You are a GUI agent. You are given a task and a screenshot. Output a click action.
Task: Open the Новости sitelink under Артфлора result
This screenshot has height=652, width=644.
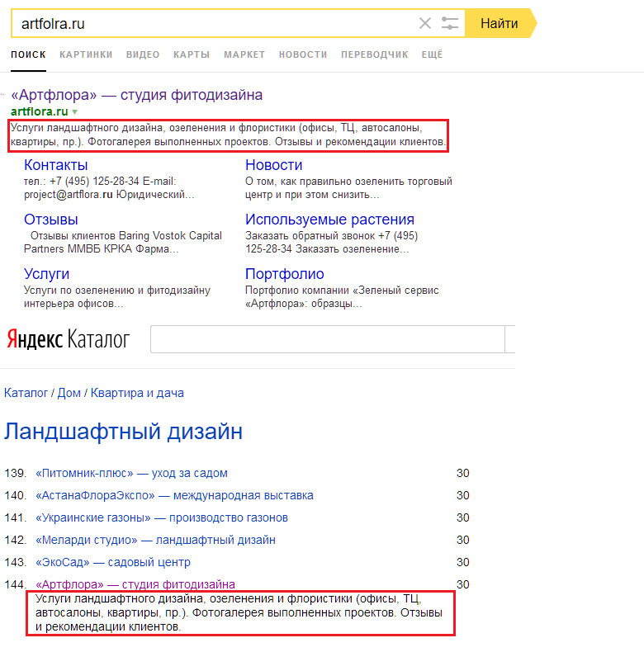pos(274,165)
